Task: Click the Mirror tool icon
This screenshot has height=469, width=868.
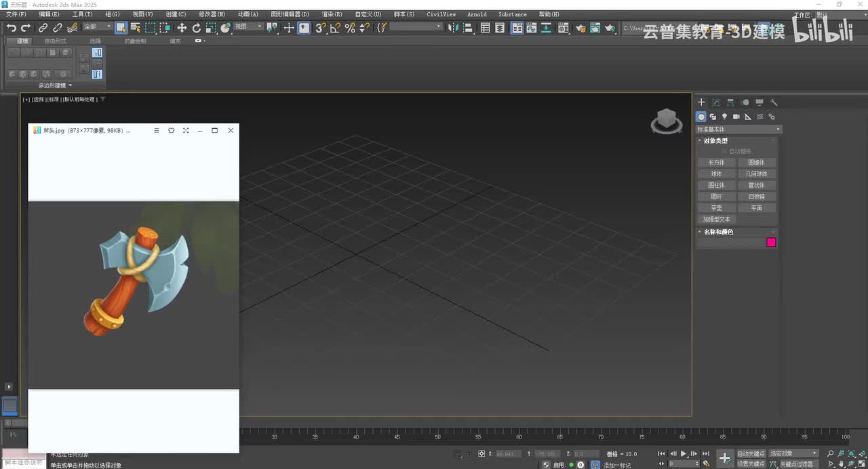Action: [x=453, y=28]
